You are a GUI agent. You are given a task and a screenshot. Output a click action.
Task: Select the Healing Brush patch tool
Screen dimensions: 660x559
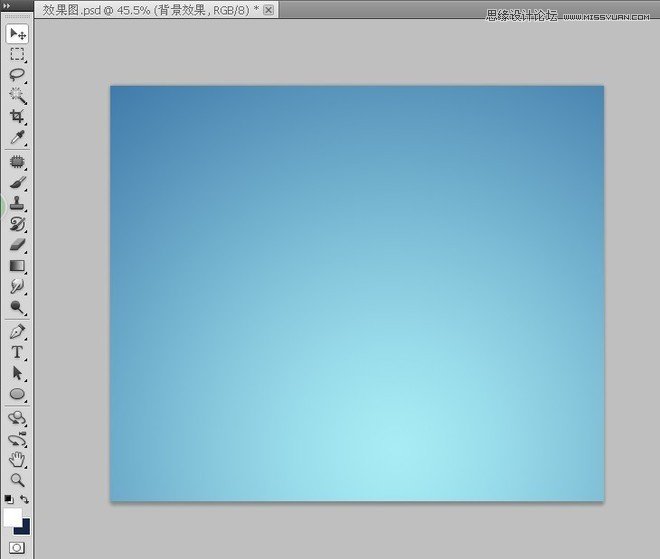[17, 162]
